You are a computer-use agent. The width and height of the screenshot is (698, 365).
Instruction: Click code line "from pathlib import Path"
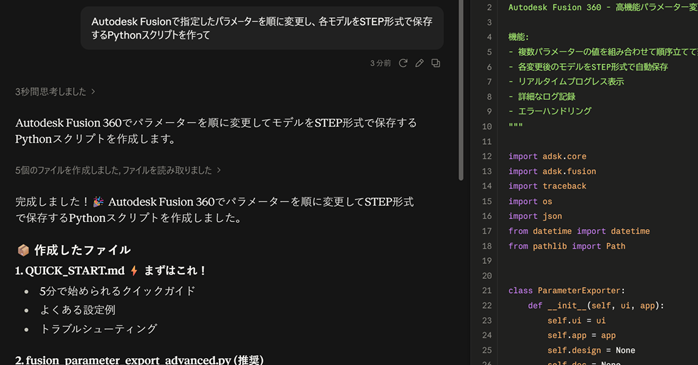(567, 246)
